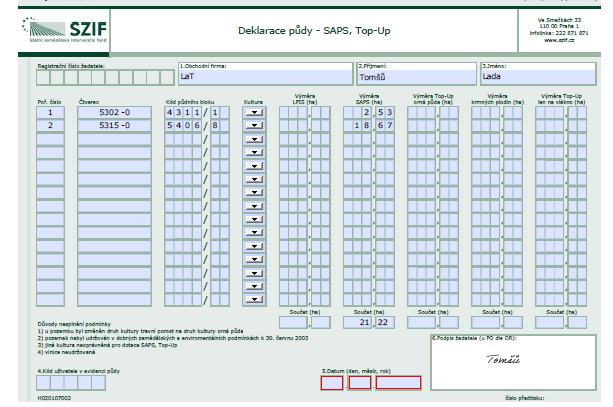Screen dimensions: 613x407
Task: Click the Příjmení field with Tomšů
Action: coord(417,74)
